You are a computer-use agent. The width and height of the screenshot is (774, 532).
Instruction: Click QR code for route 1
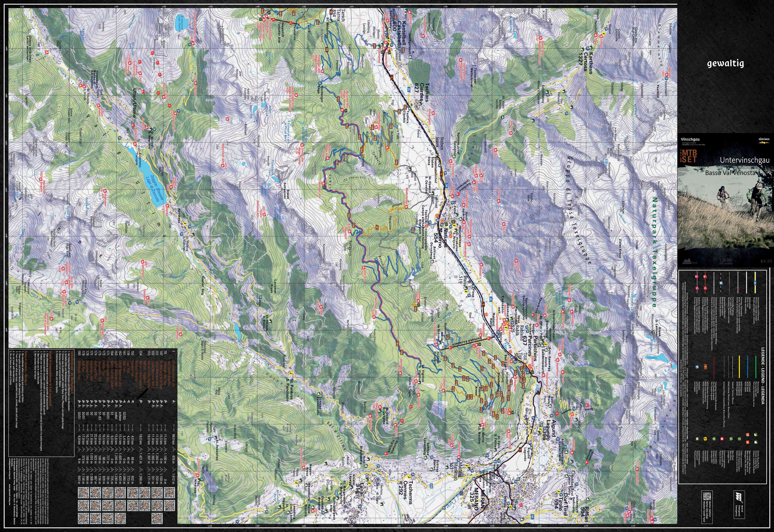click(x=169, y=493)
